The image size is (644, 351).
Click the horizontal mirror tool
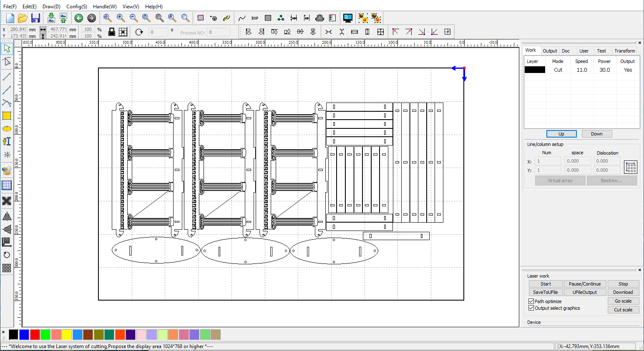click(7, 216)
